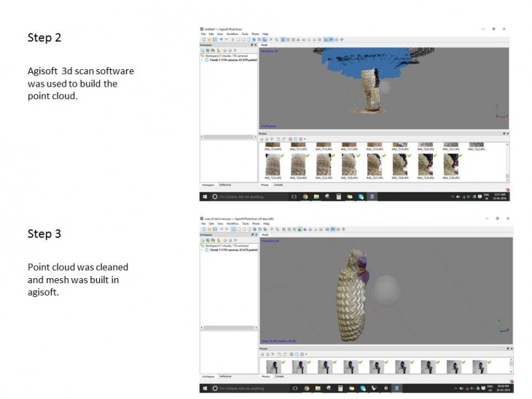
Task: Switch to Console tab in the mesh window
Action: [279, 376]
